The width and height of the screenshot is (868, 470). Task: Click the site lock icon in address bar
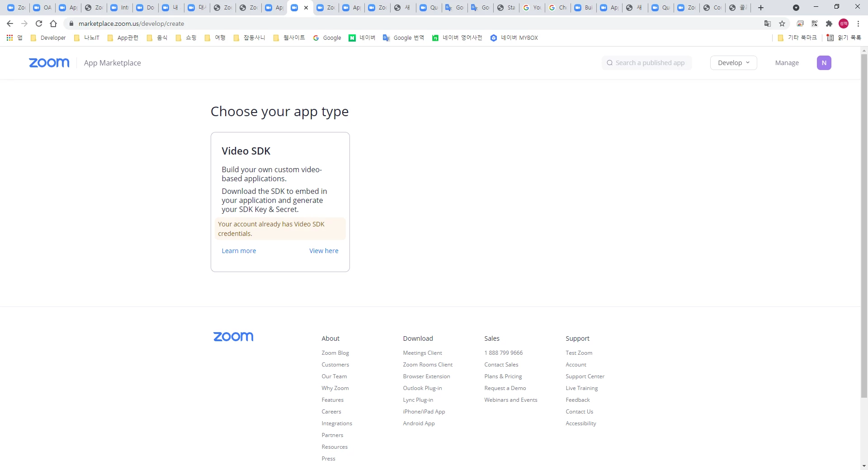pyautogui.click(x=71, y=23)
